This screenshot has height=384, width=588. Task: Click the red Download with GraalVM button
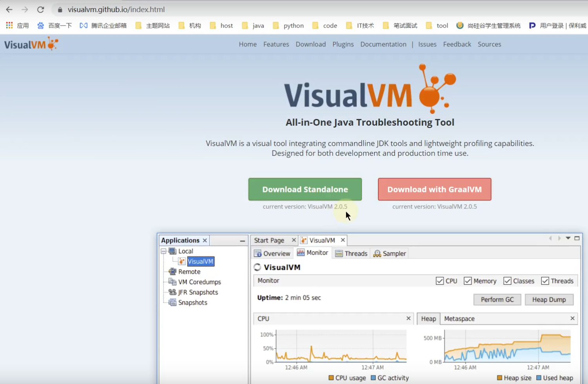click(435, 189)
